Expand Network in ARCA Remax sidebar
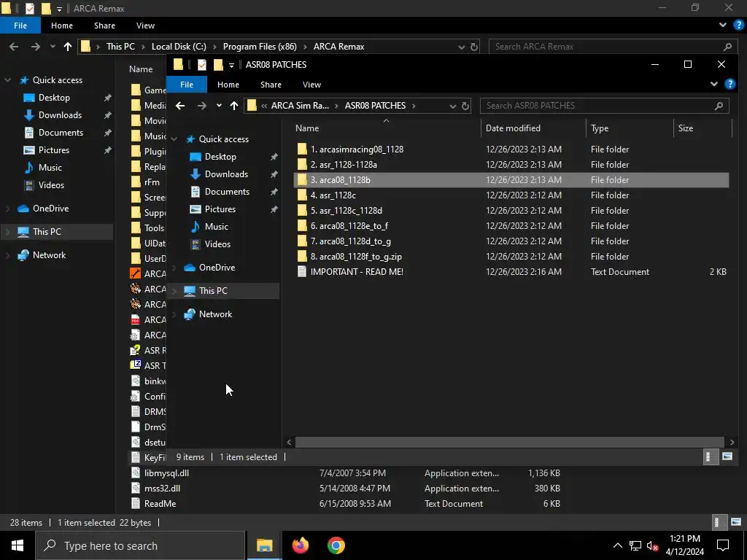747x560 pixels. pyautogui.click(x=7, y=255)
